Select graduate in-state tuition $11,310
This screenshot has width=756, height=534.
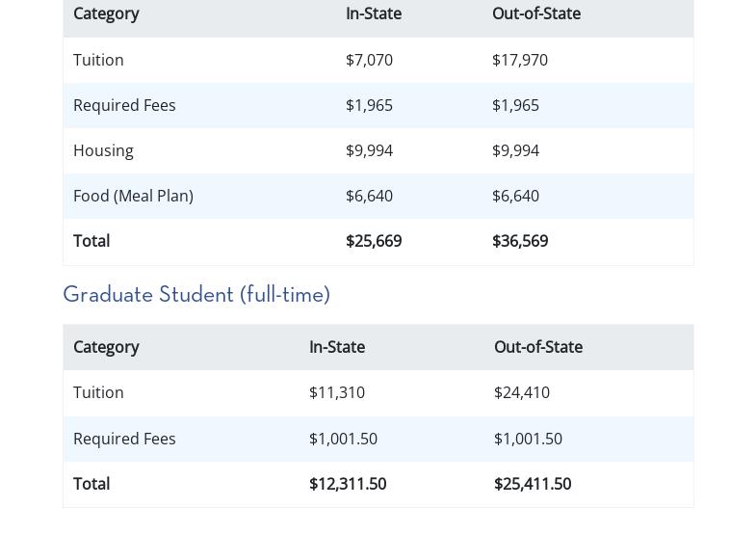337,392
